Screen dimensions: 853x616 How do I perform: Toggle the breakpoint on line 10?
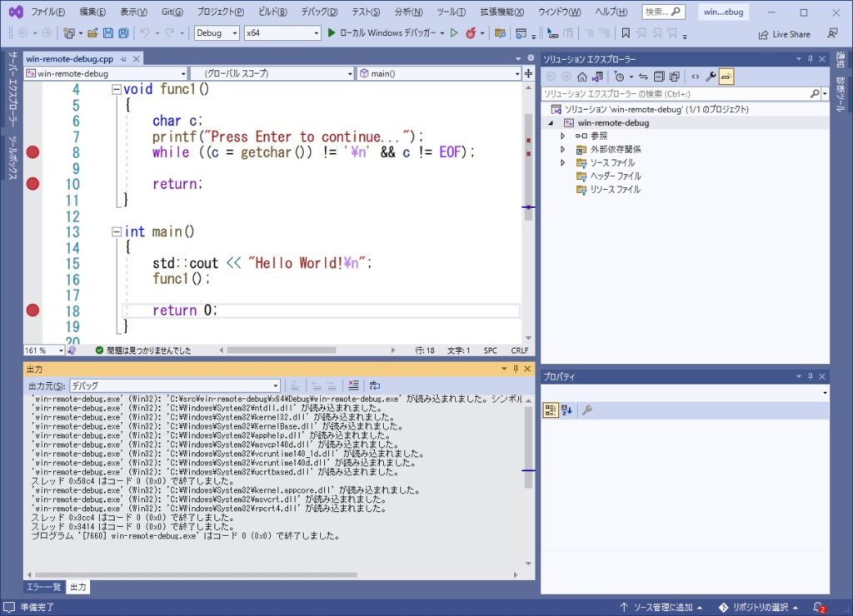[32, 184]
